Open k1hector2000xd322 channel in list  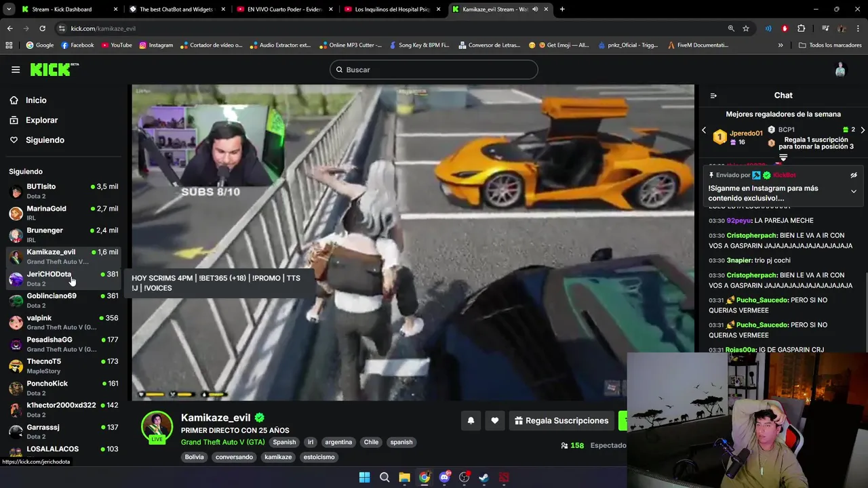63,409
